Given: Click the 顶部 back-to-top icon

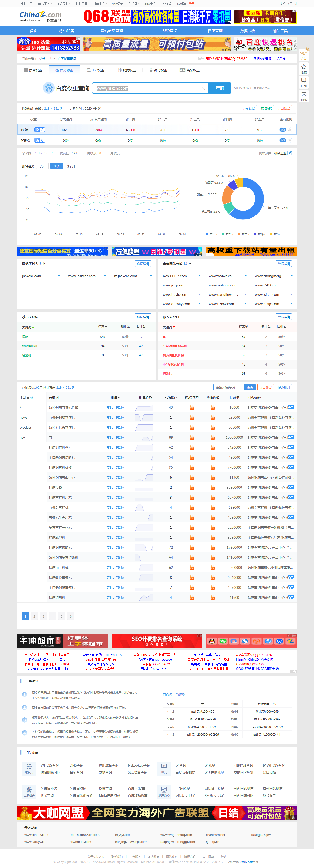Looking at the screenshot, I should coord(304,96).
